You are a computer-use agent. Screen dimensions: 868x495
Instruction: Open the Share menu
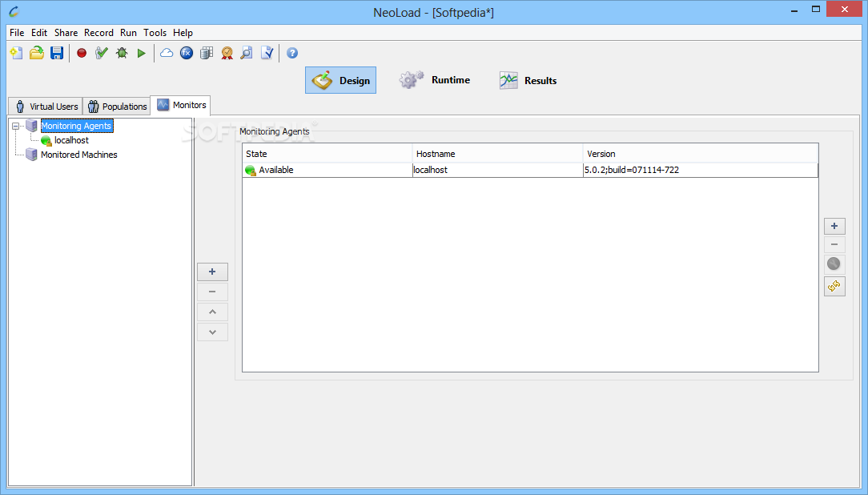tap(66, 33)
